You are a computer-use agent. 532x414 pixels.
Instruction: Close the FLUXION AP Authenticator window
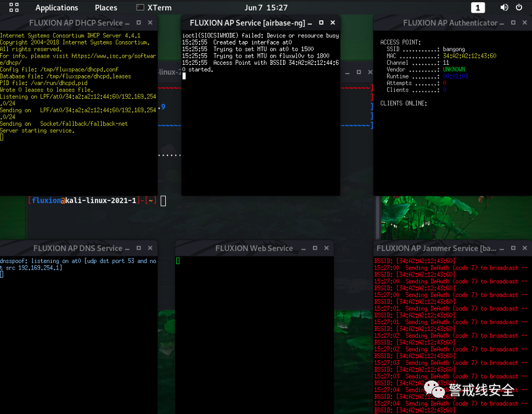[x=525, y=23]
